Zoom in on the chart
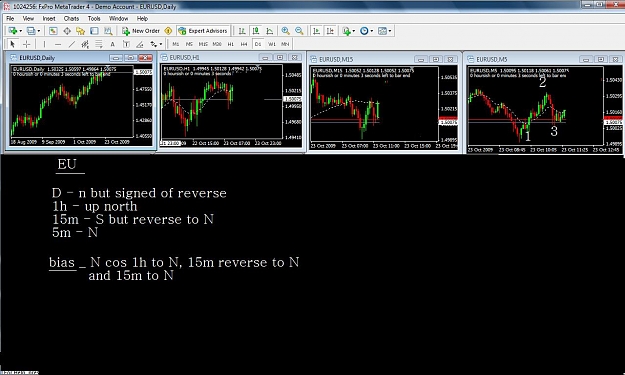 (285, 31)
